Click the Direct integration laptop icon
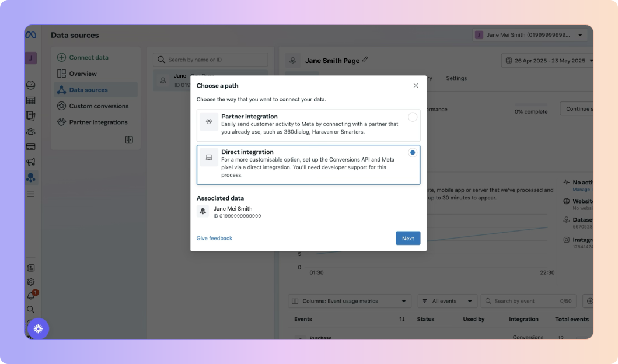The width and height of the screenshot is (618, 364). tap(209, 157)
